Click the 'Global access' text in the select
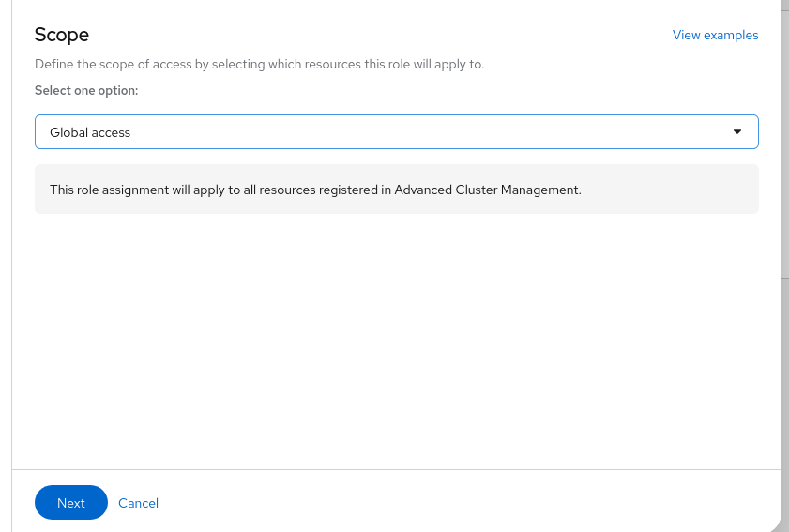The image size is (789, 532). (90, 132)
